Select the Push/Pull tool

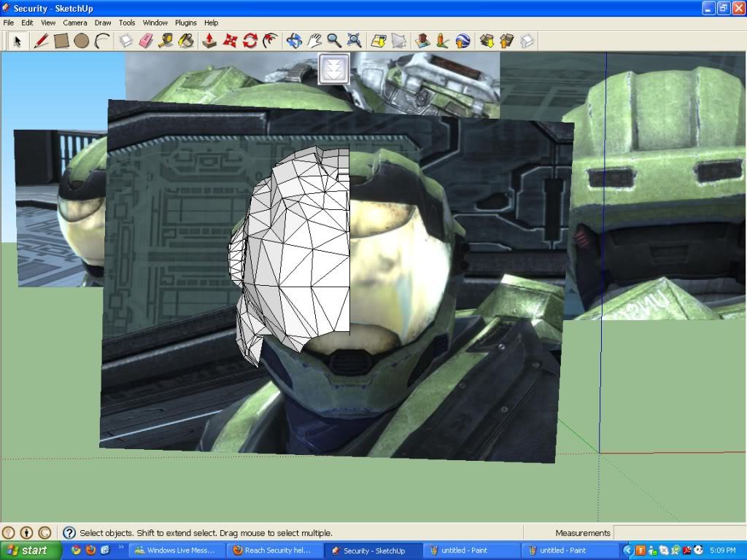pyautogui.click(x=209, y=41)
